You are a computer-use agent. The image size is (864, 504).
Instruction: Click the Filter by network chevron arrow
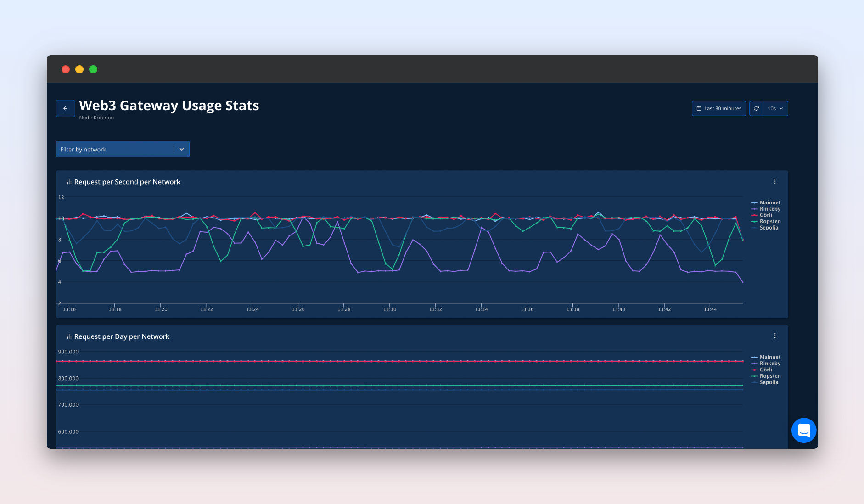pos(181,149)
